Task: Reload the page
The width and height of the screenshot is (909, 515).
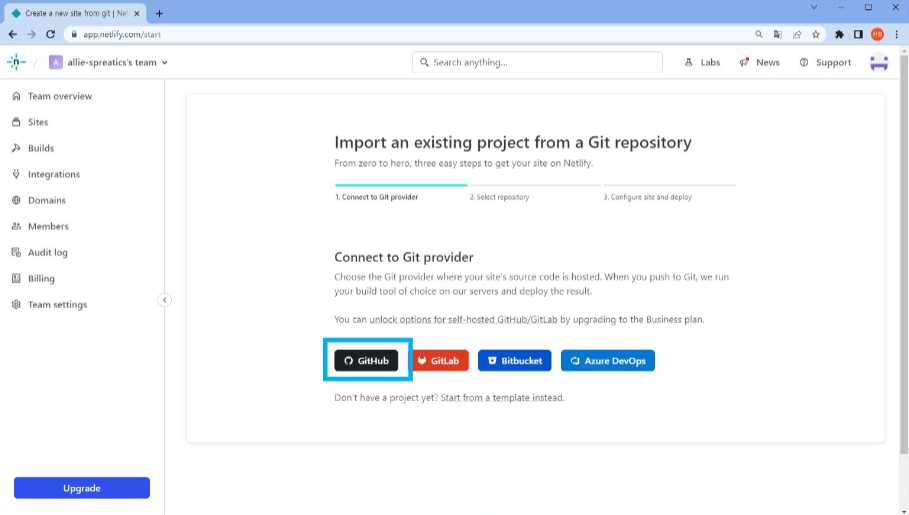Action: pos(50,34)
